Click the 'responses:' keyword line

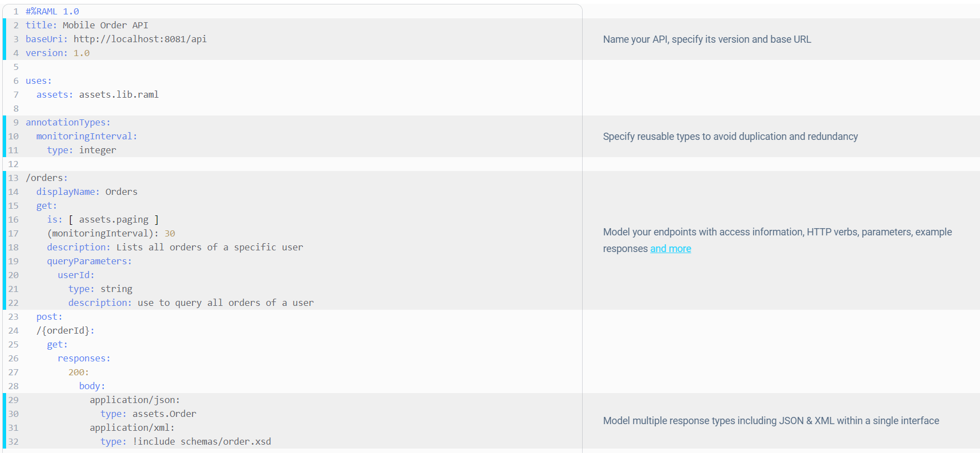84,359
